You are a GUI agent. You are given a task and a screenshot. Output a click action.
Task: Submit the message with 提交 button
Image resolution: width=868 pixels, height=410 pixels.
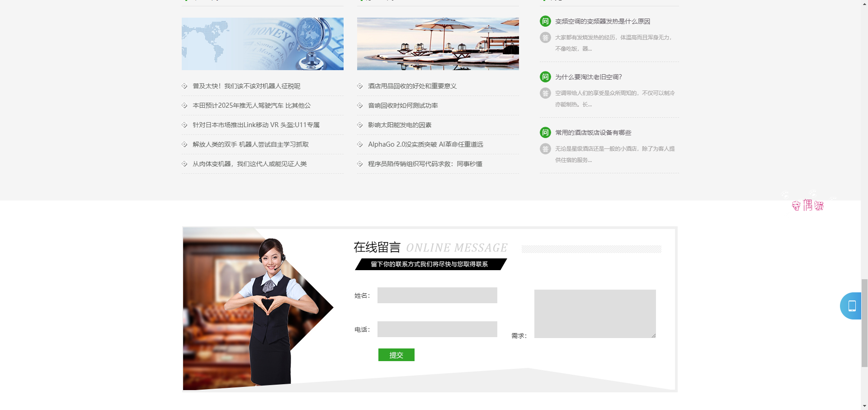click(x=396, y=355)
